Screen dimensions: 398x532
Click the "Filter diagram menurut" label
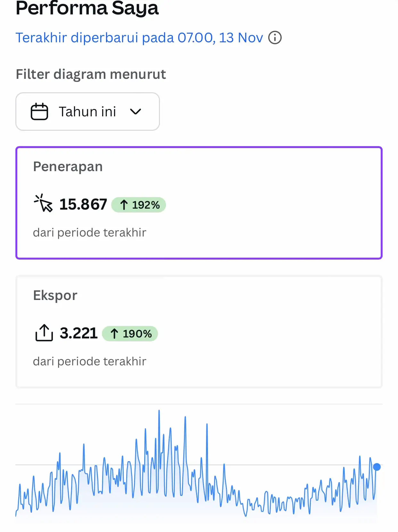(91, 74)
